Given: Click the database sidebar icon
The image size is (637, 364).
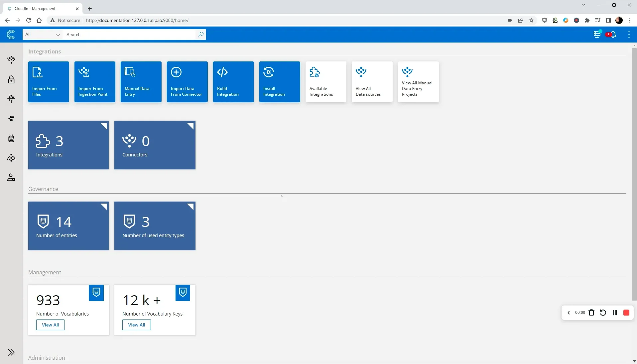Looking at the screenshot, I should [x=11, y=138].
